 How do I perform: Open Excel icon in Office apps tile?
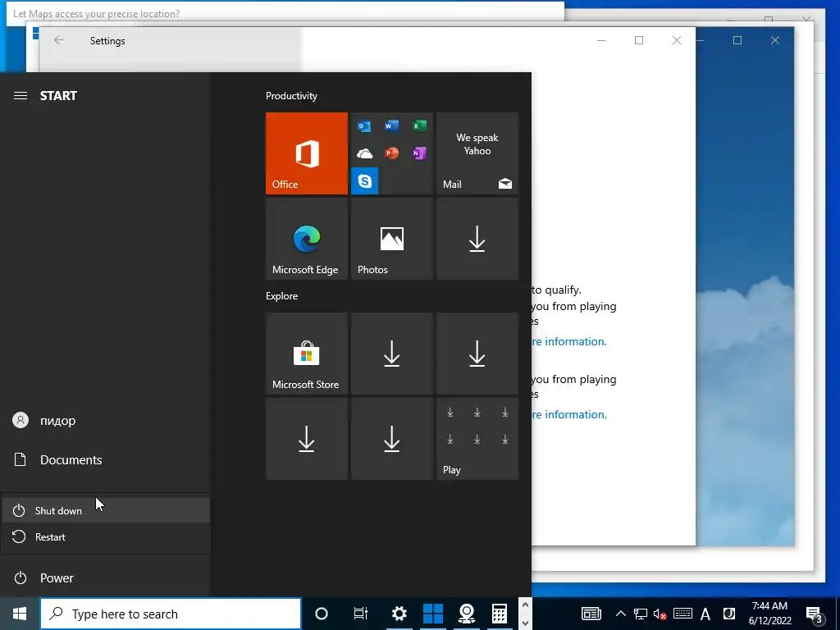[419, 126]
